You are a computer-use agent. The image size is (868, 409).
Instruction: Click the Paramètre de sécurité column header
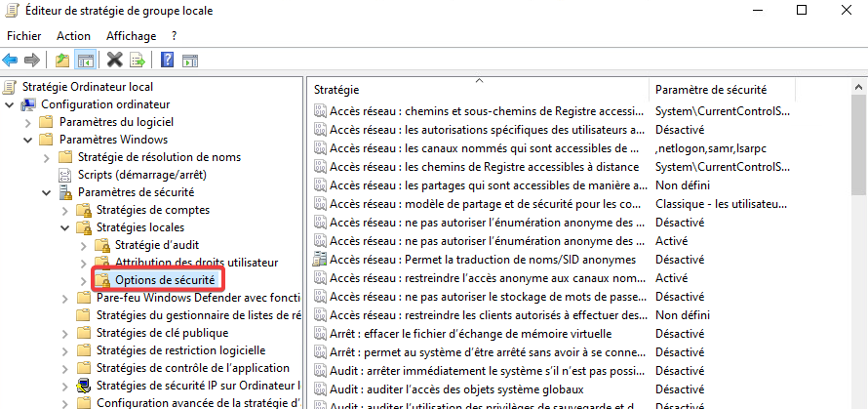pyautogui.click(x=710, y=89)
